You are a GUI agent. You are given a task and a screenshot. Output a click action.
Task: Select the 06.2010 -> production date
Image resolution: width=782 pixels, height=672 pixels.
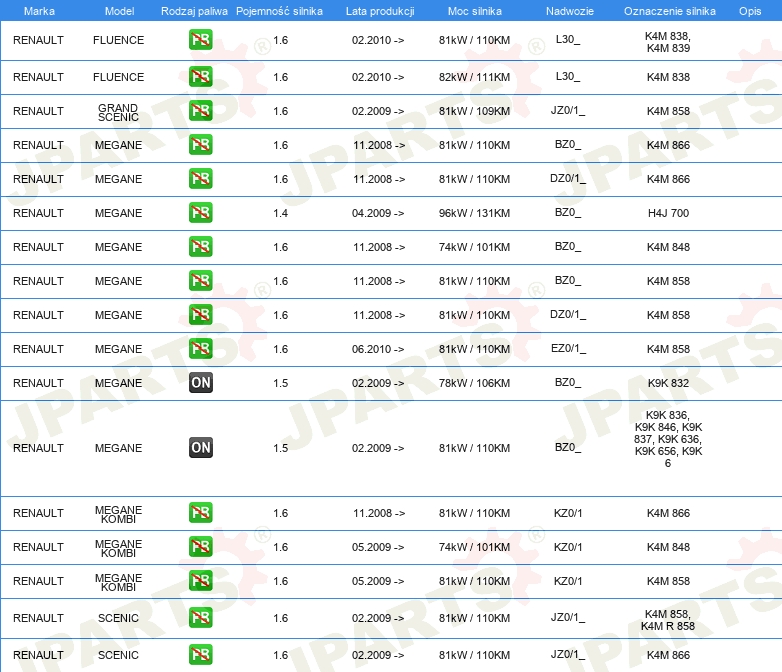tap(378, 349)
